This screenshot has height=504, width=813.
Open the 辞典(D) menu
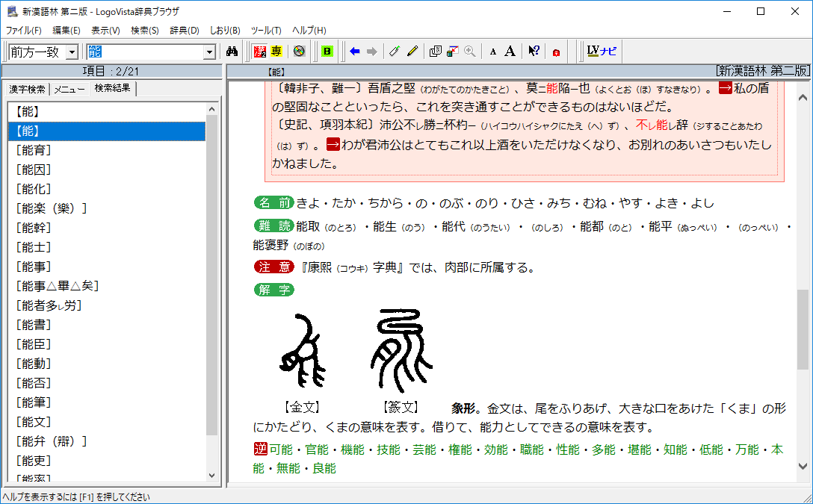(x=185, y=31)
